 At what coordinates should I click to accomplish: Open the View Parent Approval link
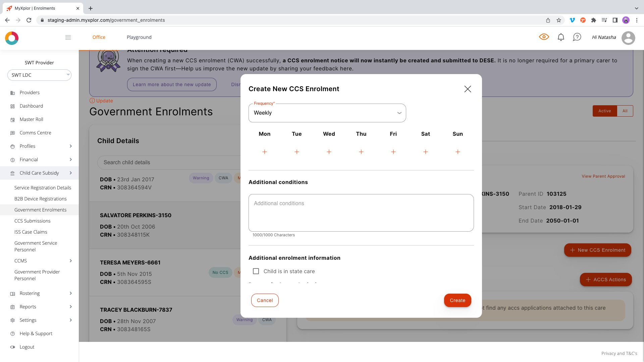(603, 176)
